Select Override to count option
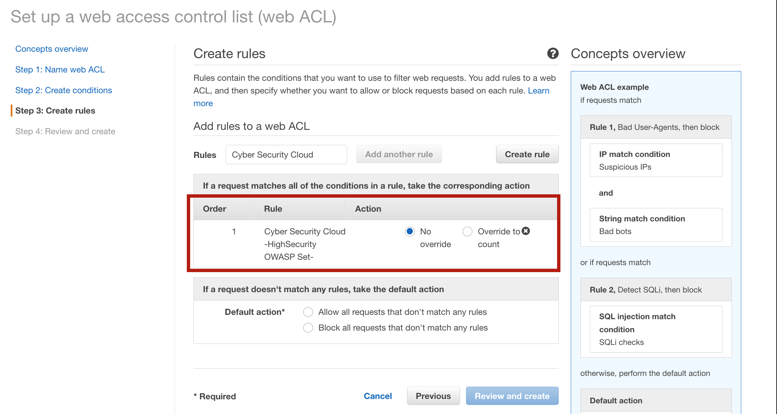777x414 pixels. pos(467,232)
